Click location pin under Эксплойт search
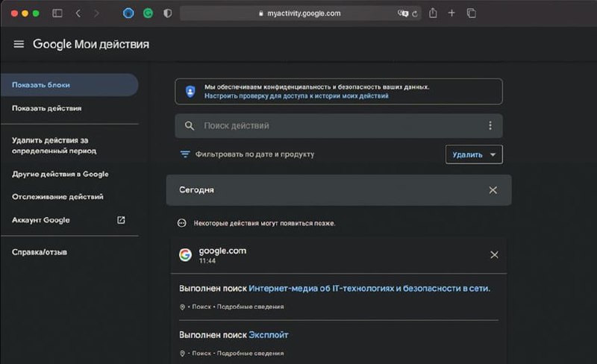The image size is (597, 364). (182, 354)
